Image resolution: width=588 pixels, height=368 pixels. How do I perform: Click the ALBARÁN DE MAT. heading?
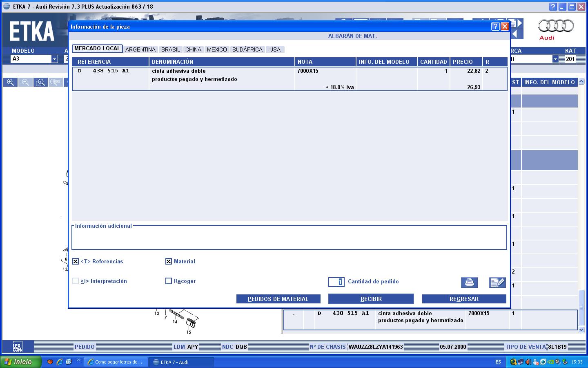coord(352,36)
